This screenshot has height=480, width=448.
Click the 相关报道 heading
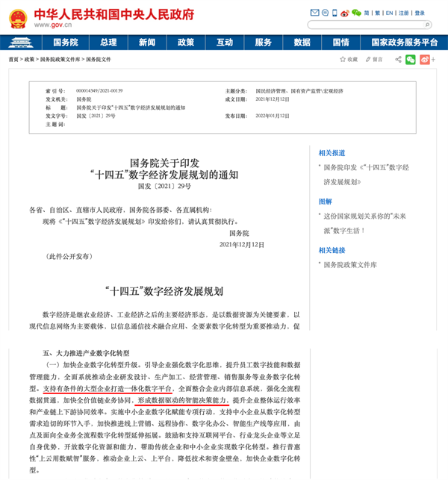332,153
